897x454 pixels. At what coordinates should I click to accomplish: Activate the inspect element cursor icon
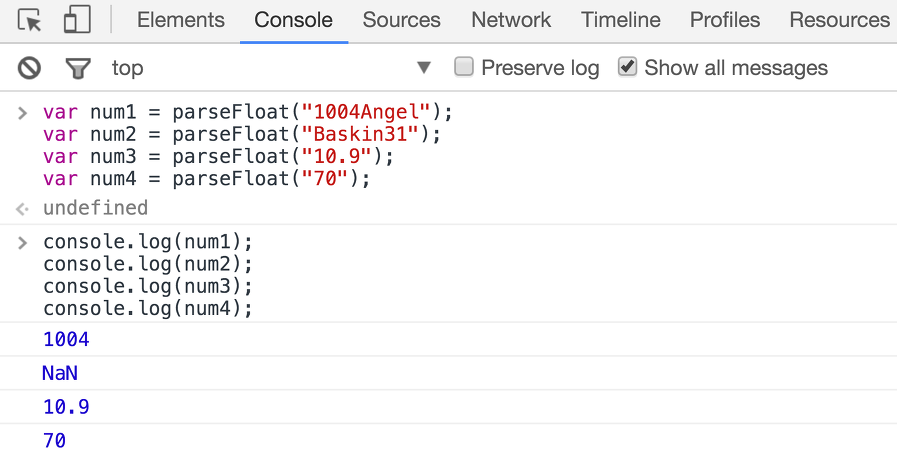(x=31, y=20)
